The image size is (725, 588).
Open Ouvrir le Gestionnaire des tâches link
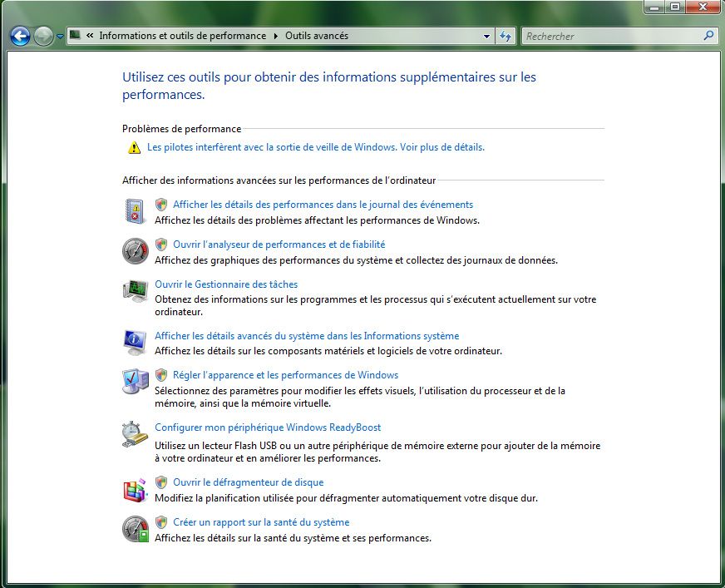(226, 284)
